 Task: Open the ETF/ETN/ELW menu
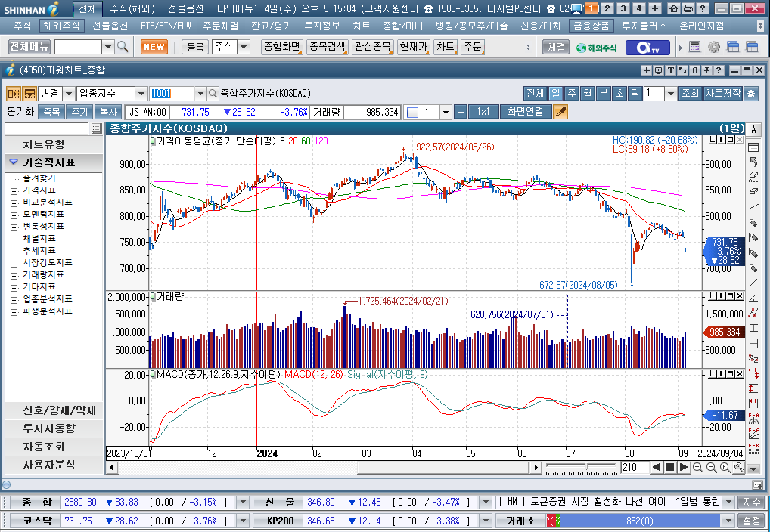pos(166,26)
